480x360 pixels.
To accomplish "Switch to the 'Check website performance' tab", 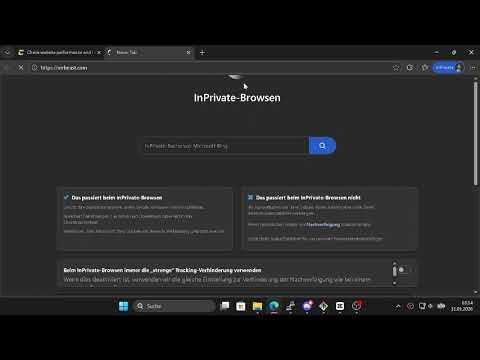I will point(59,52).
